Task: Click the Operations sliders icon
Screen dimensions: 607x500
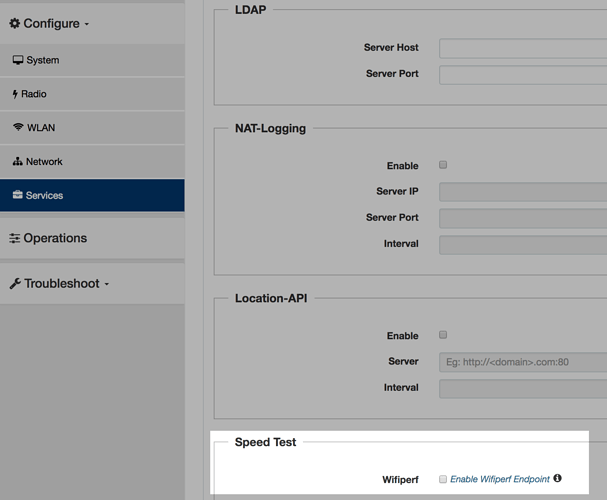Action: pos(15,238)
